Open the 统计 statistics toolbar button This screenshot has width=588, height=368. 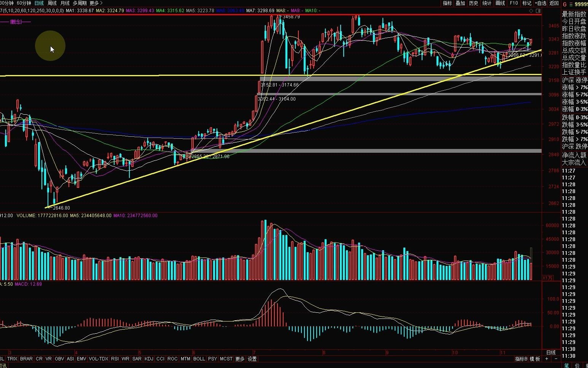(x=487, y=3)
